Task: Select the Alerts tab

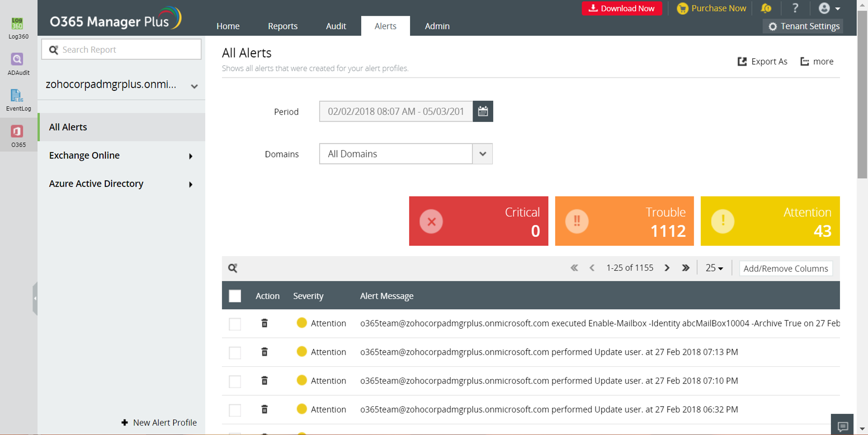Action: pyautogui.click(x=385, y=26)
